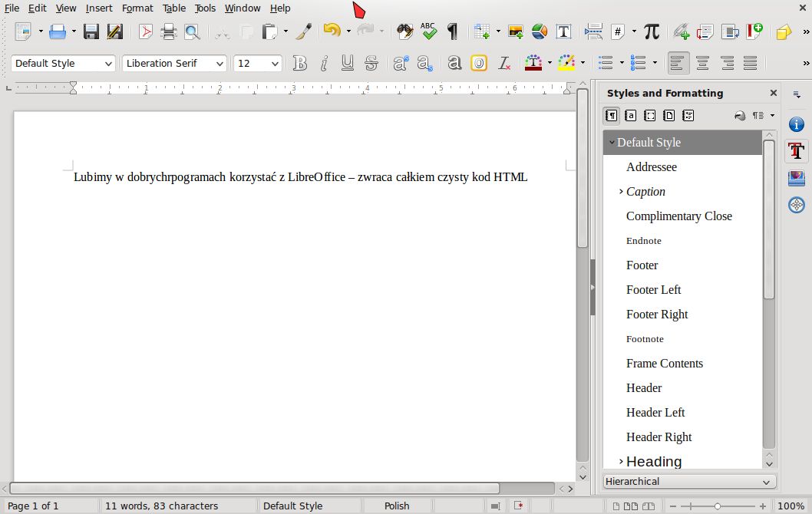
Task: Open the Tools menu
Action: [205, 8]
